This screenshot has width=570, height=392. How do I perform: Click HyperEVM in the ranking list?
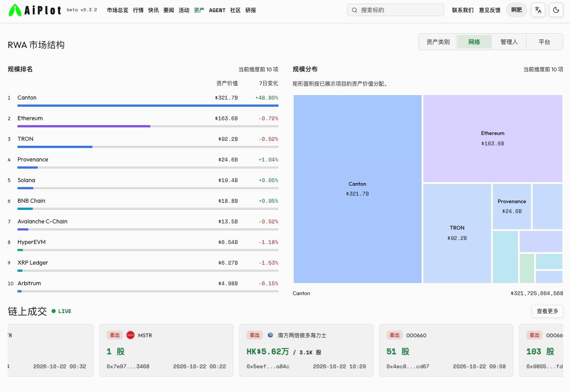coord(32,242)
